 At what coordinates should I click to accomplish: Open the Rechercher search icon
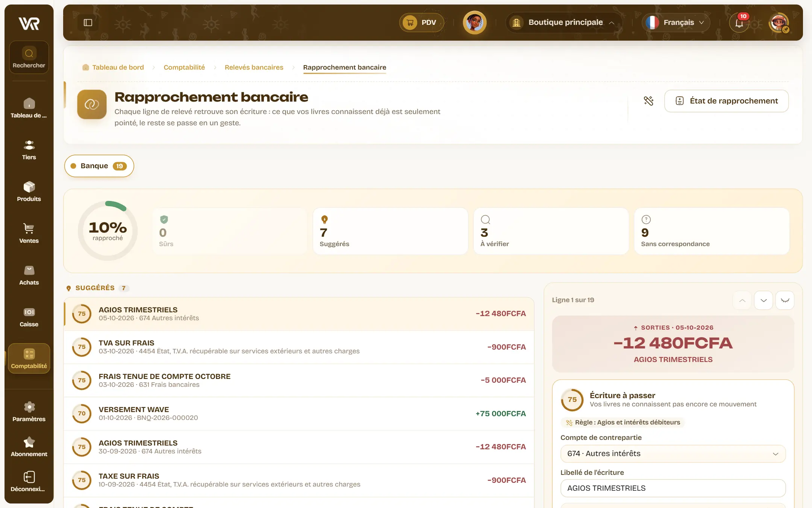click(x=29, y=57)
